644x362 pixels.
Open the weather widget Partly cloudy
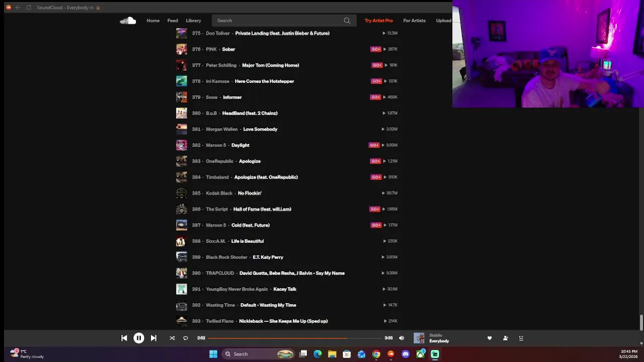pyautogui.click(x=26, y=354)
